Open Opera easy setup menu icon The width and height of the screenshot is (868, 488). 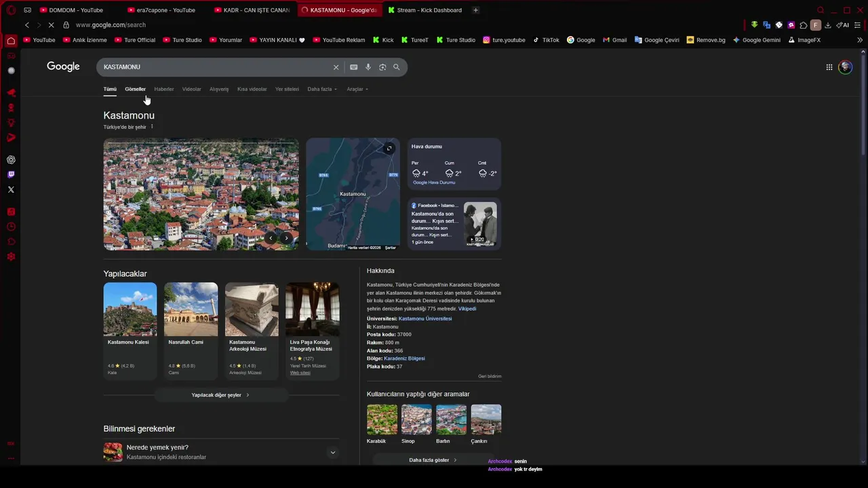[858, 25]
